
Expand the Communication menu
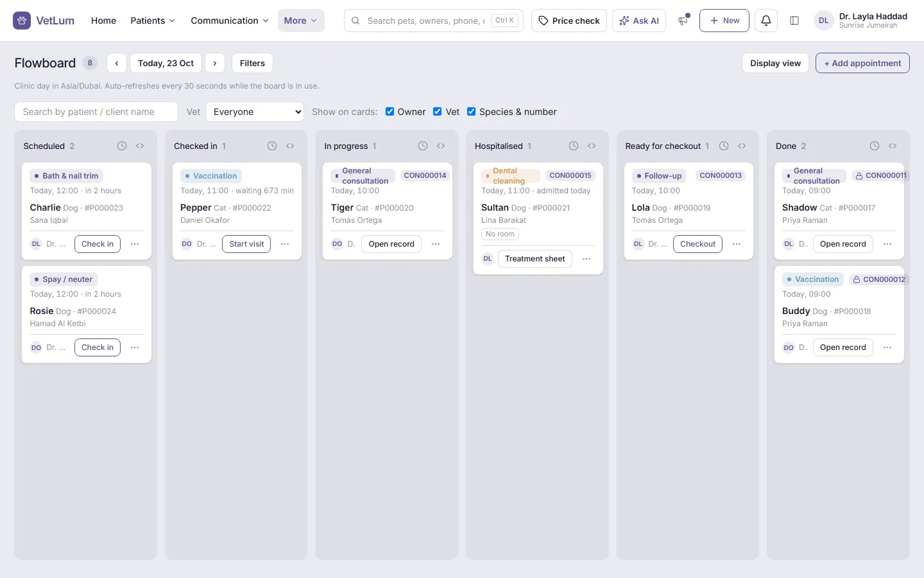(230, 21)
